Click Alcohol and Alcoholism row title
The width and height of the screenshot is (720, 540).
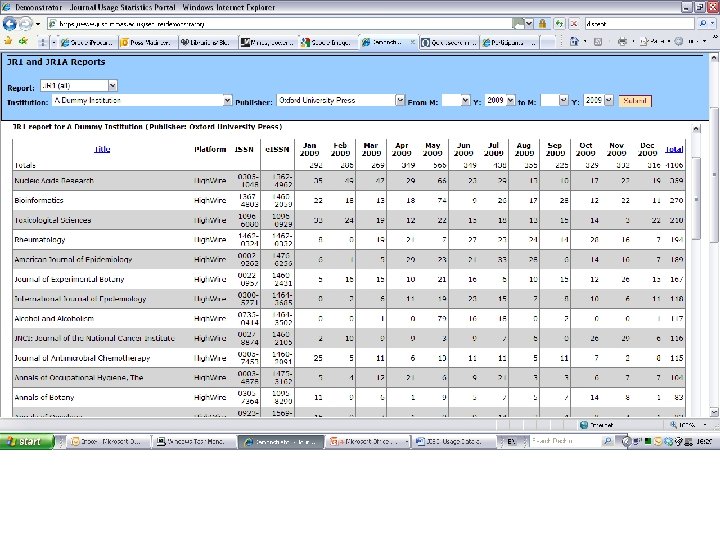[x=54, y=318]
